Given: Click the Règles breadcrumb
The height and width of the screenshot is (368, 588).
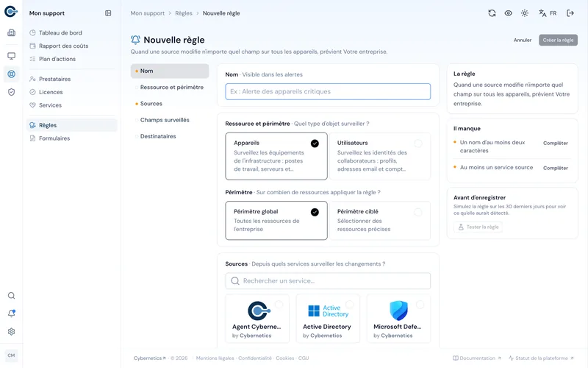Looking at the screenshot, I should [x=183, y=13].
